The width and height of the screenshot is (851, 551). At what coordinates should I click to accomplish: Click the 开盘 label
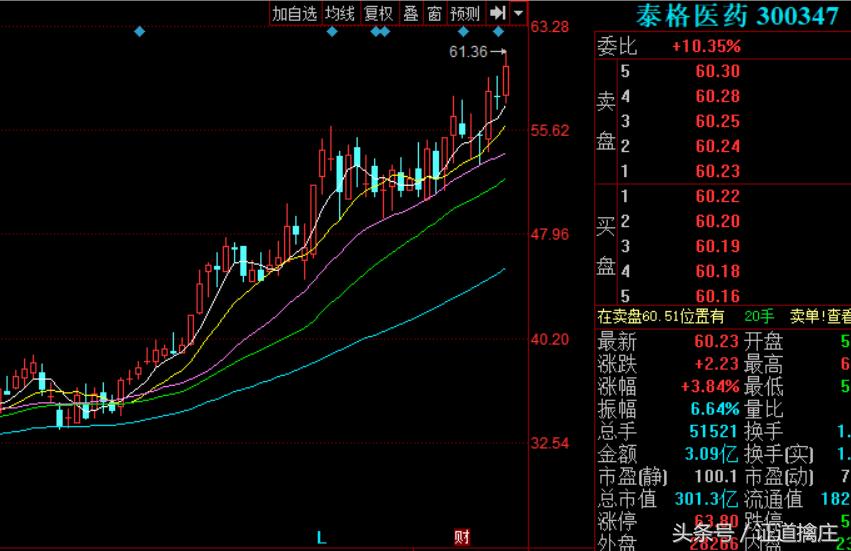764,341
